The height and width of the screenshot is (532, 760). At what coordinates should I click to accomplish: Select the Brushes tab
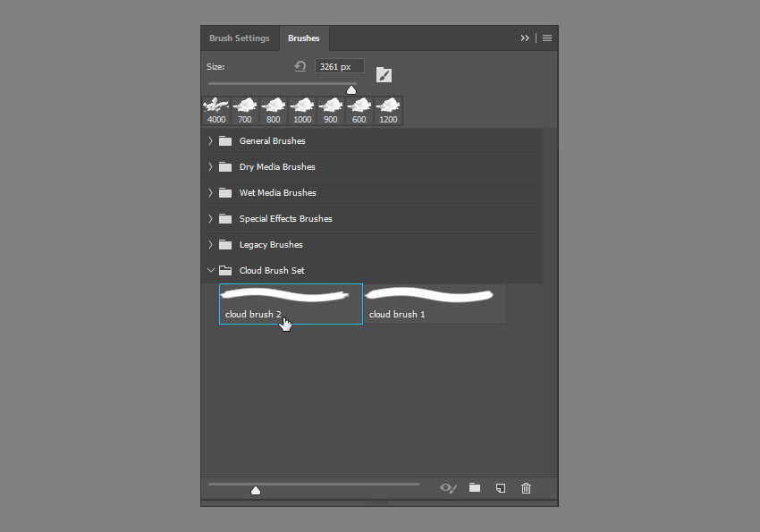click(x=304, y=38)
